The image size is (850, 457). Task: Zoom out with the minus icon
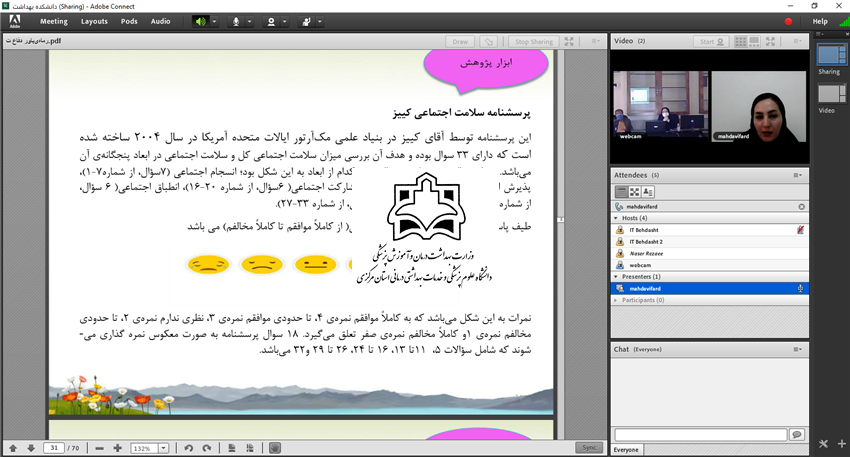pos(99,448)
